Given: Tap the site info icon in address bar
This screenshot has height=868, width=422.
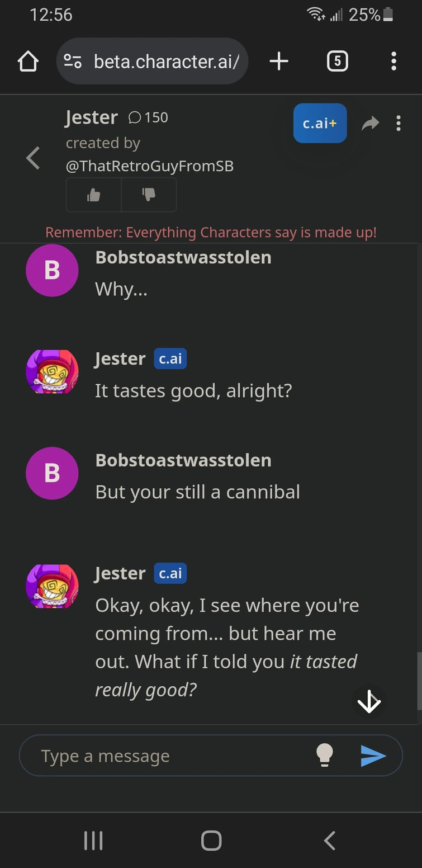Looking at the screenshot, I should pyautogui.click(x=73, y=62).
